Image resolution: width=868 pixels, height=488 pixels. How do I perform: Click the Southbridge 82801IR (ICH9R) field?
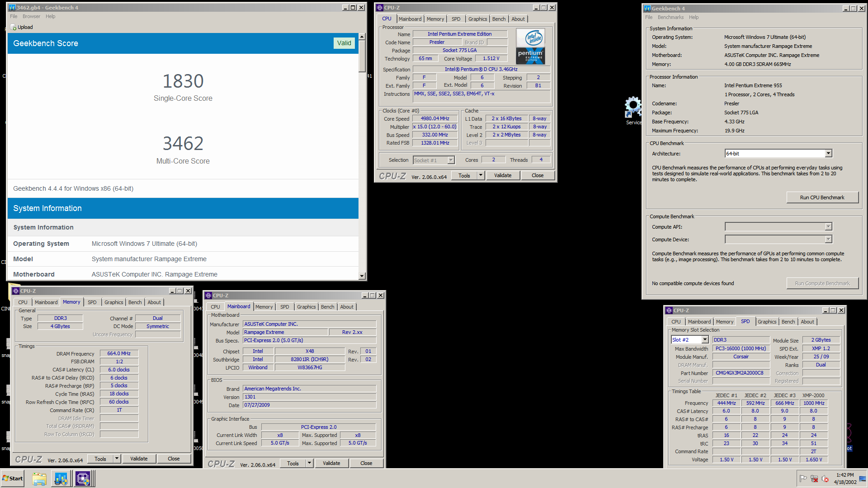310,360
